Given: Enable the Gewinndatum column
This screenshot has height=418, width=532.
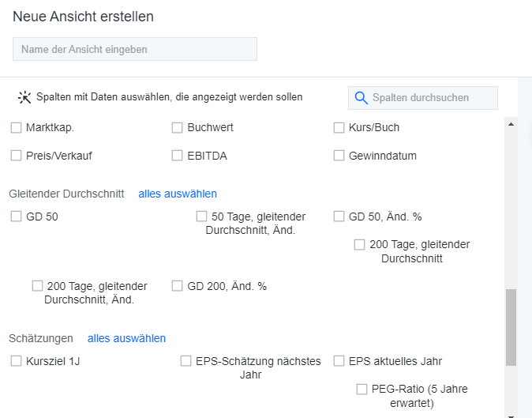Looking at the screenshot, I should click(339, 156).
